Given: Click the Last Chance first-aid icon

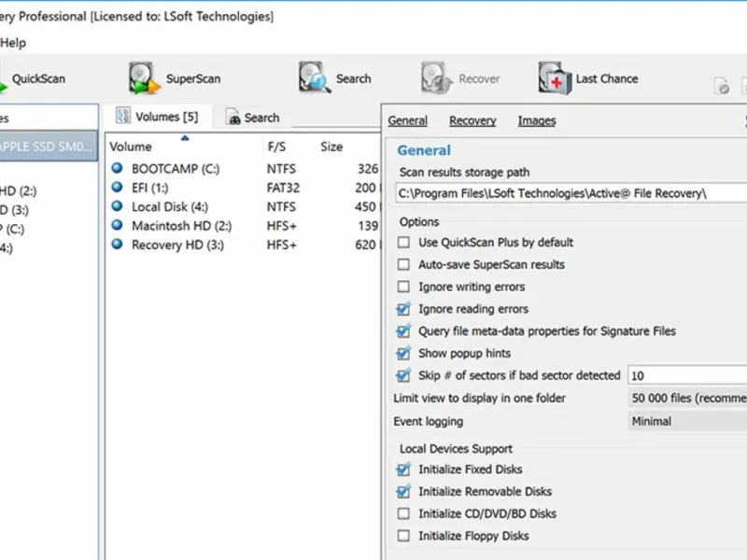Looking at the screenshot, I should [x=555, y=78].
